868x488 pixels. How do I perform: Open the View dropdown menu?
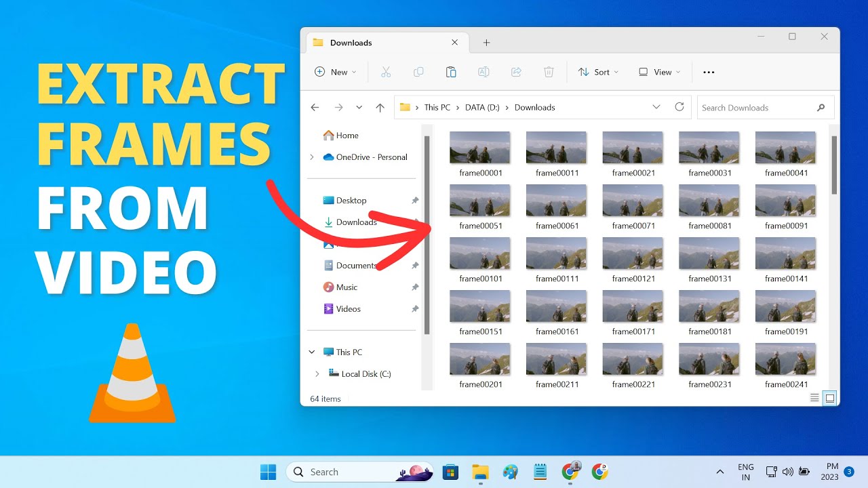(x=660, y=72)
